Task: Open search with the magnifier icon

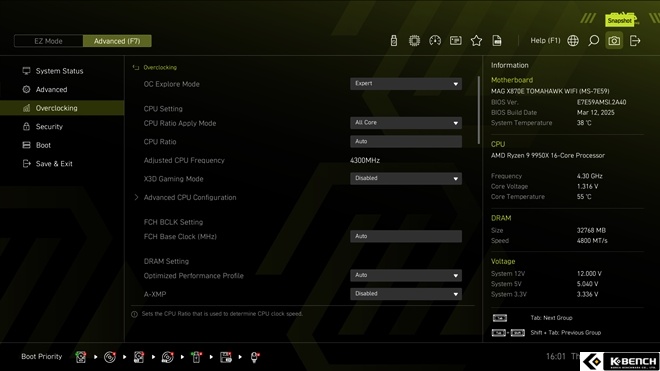Action: (593, 41)
